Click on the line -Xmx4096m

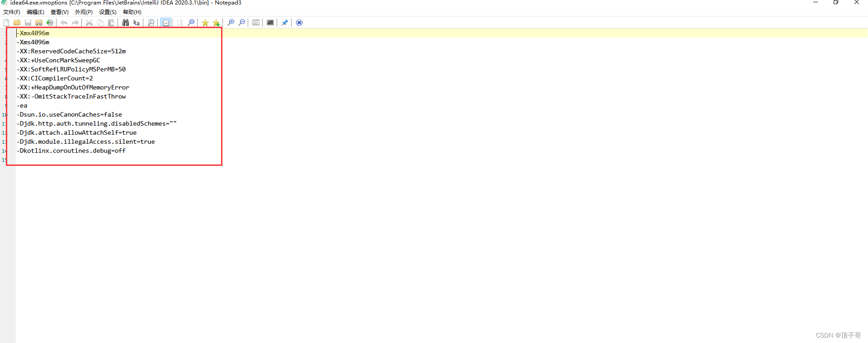[33, 33]
